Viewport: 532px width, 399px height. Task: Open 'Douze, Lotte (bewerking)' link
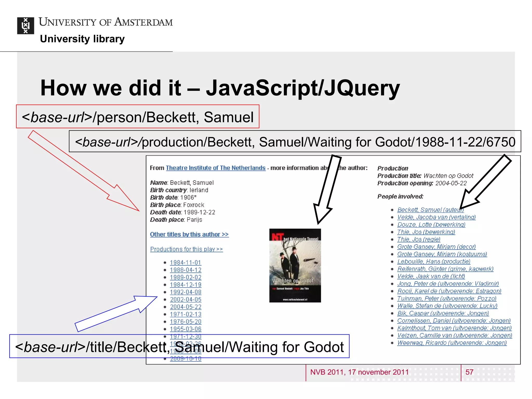tap(431, 225)
